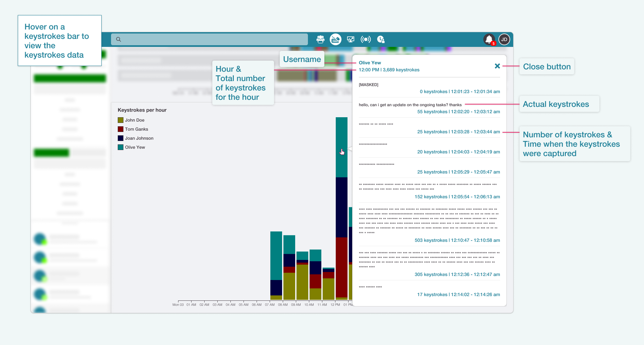
Task: Click into the header search field
Action: click(x=209, y=40)
